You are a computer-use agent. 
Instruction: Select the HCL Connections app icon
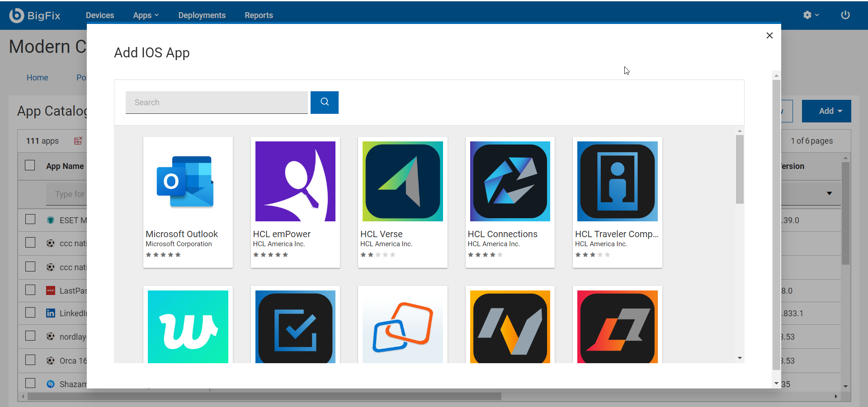[x=509, y=181]
